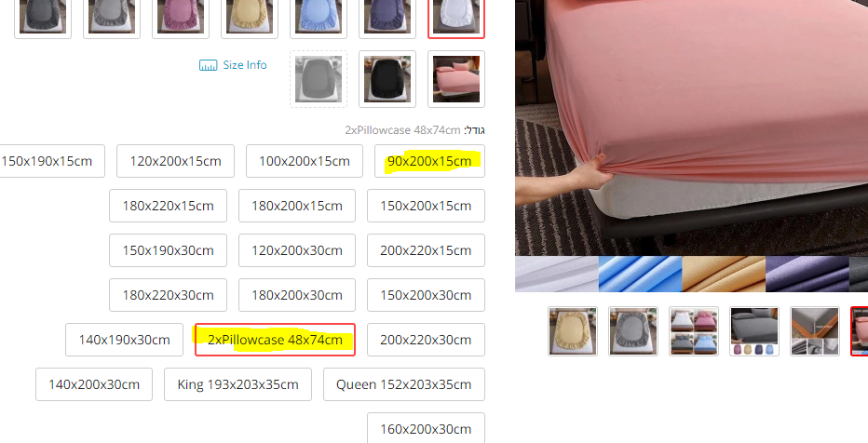
Task: Open the four-bed color collage thumbnail
Action: [694, 331]
